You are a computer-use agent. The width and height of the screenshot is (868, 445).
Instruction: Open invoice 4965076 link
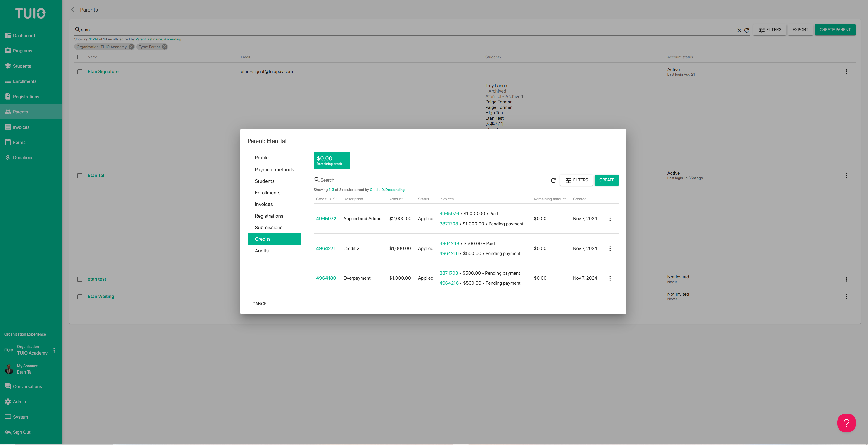[449, 214]
